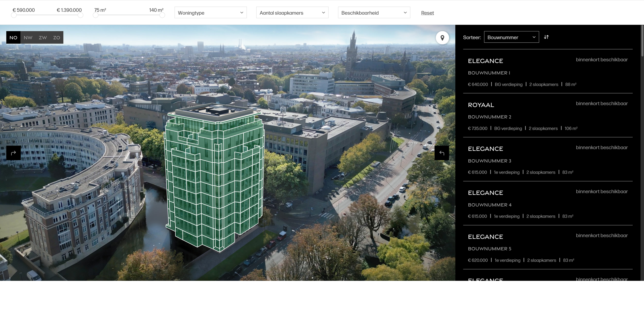
Task: Rotate the view with the left arrow button
Action: pos(13,153)
